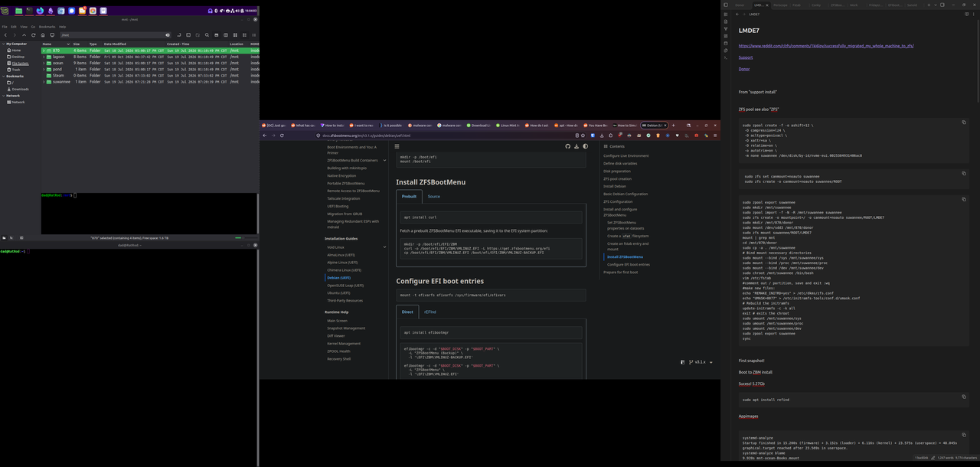Open the command palette ribbon icon
Image resolution: width=980 pixels, height=467 pixels.
(726, 57)
